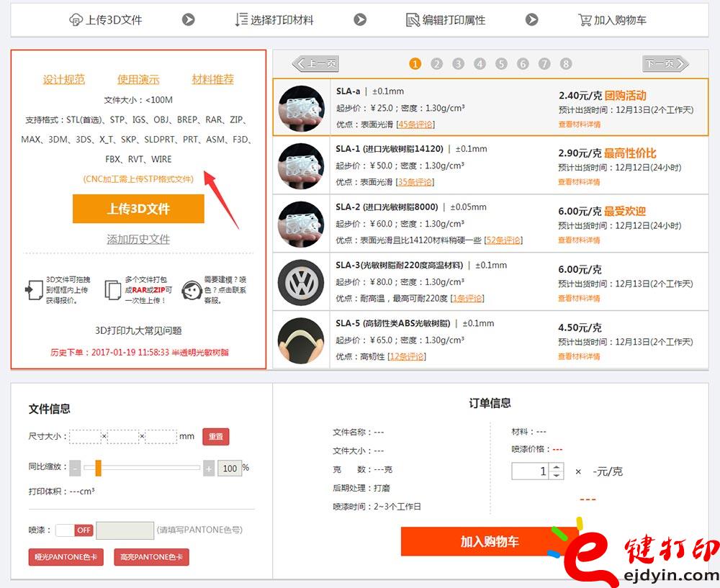Go to previous page of materials

click(315, 63)
